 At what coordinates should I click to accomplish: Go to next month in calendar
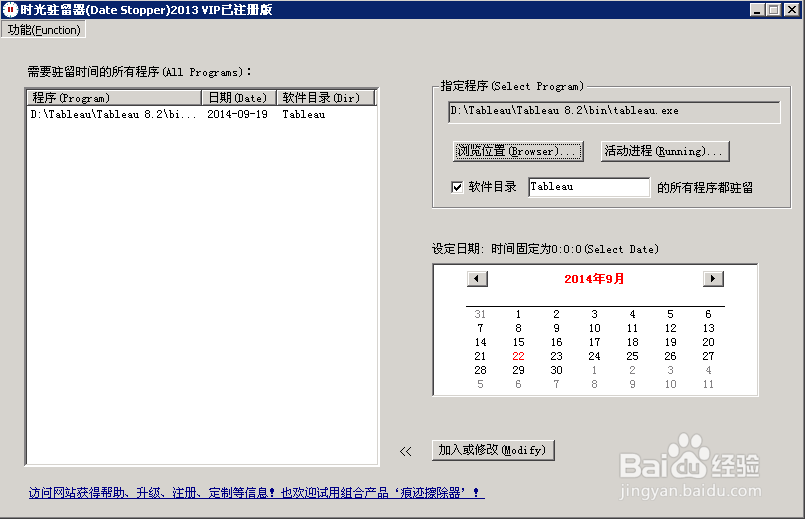point(713,279)
